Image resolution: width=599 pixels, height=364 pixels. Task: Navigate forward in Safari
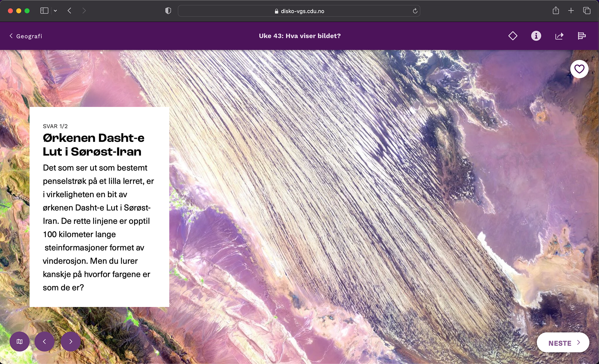[x=84, y=11]
